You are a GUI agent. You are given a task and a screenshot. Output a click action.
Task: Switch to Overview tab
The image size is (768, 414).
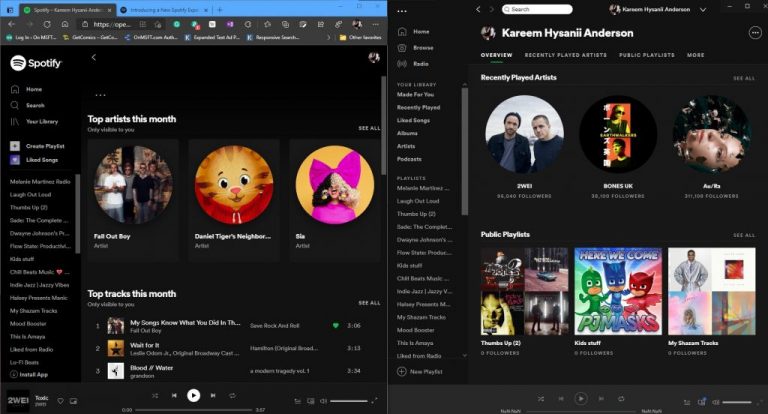tap(496, 55)
